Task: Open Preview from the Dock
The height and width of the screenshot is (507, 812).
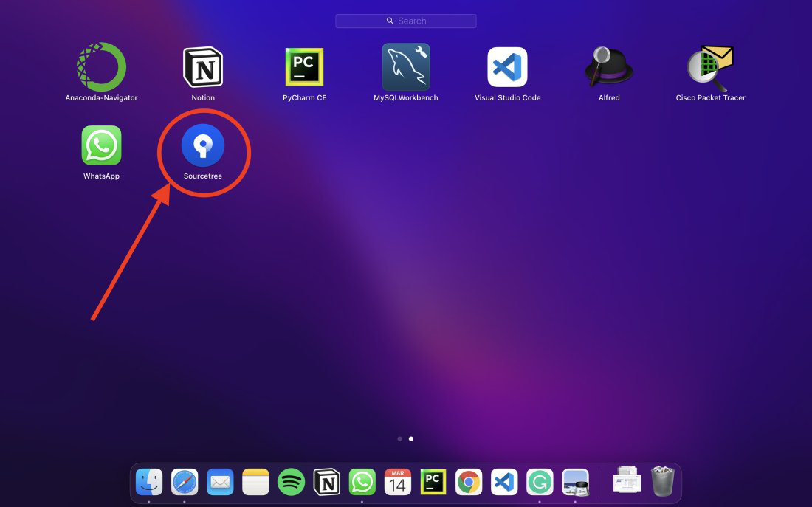Action: tap(575, 482)
